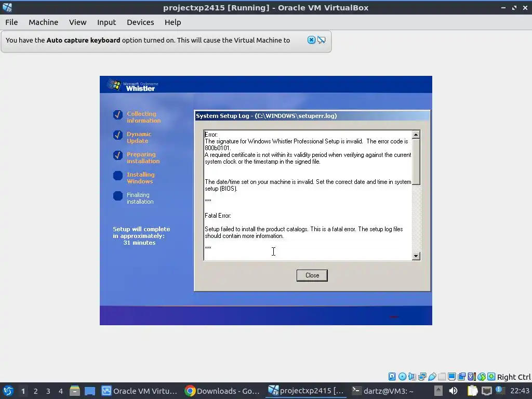
Task: Switch to workspace 3
Action: click(48, 391)
